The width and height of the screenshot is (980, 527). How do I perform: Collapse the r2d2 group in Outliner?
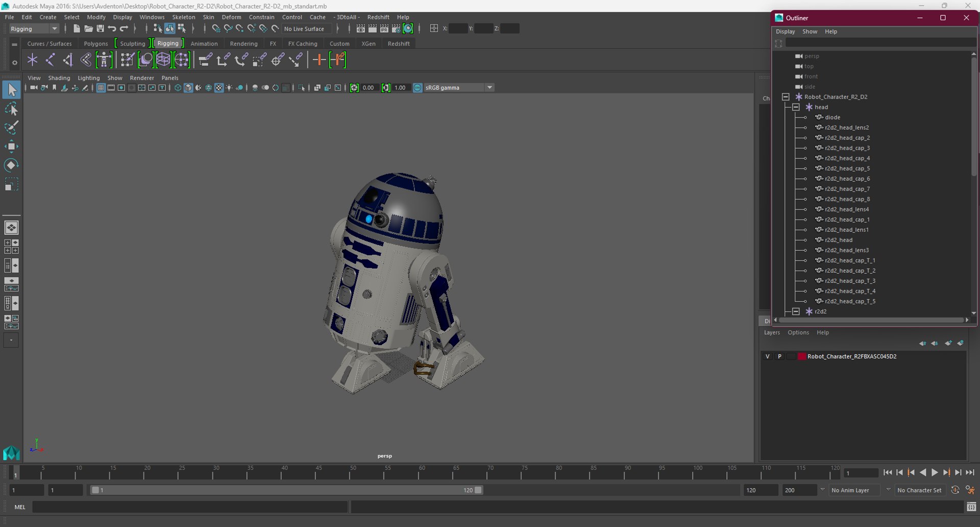point(796,312)
